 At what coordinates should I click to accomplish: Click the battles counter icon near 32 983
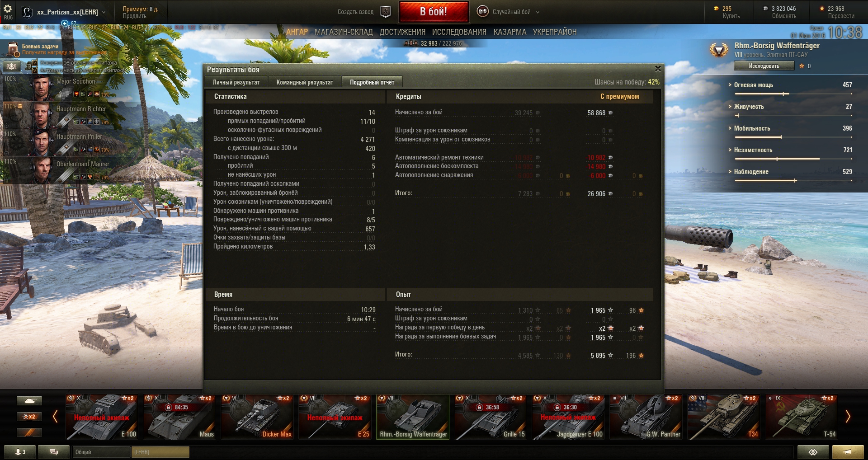[x=410, y=43]
